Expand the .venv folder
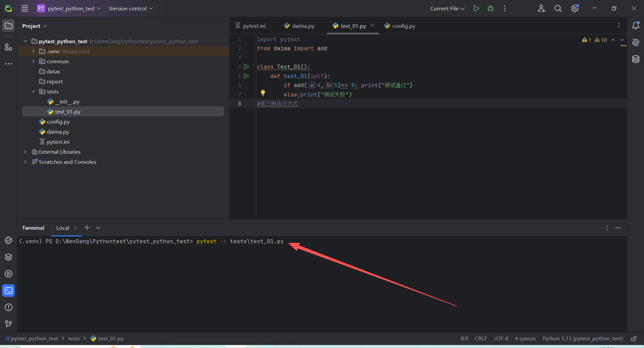Screen dimensions: 644x348 coord(34,51)
